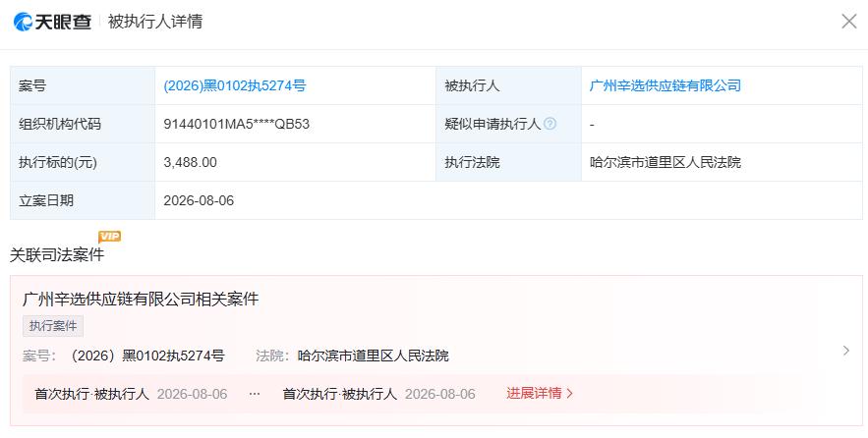The height and width of the screenshot is (438, 868).
Task: Click the 关联司法案件 section heading
Action: tap(57, 255)
